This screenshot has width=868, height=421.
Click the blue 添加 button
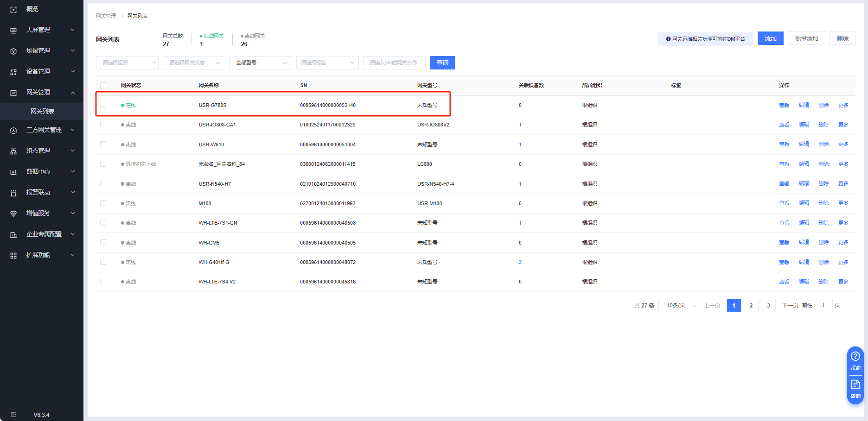pos(770,38)
